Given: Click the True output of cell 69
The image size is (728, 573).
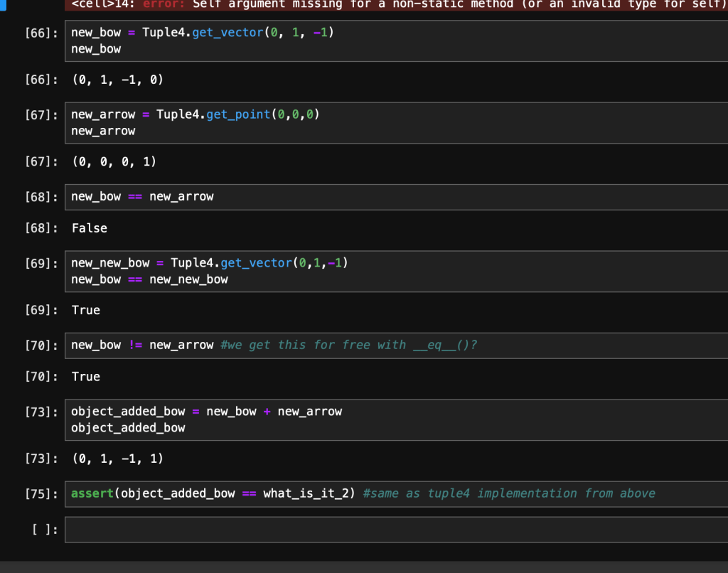Looking at the screenshot, I should (86, 310).
